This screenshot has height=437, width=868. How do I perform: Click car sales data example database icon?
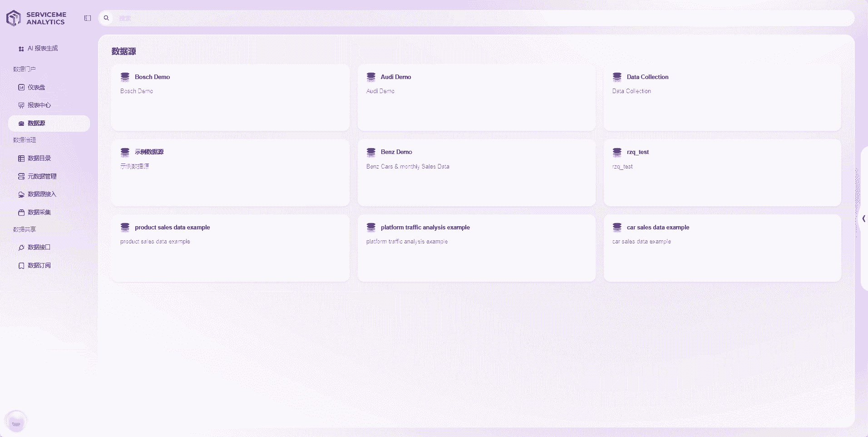617,227
